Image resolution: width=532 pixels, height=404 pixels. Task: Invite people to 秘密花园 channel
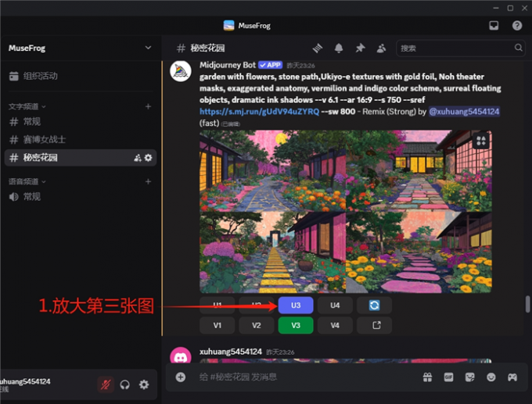138,158
